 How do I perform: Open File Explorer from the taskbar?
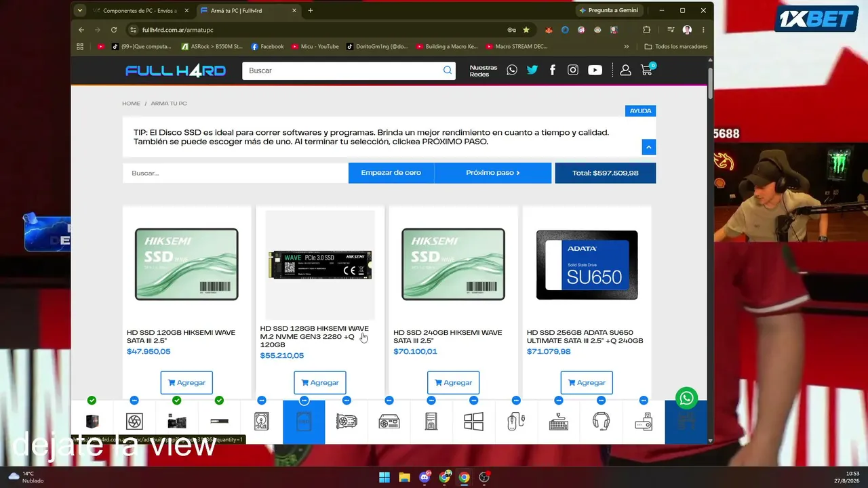click(x=404, y=477)
